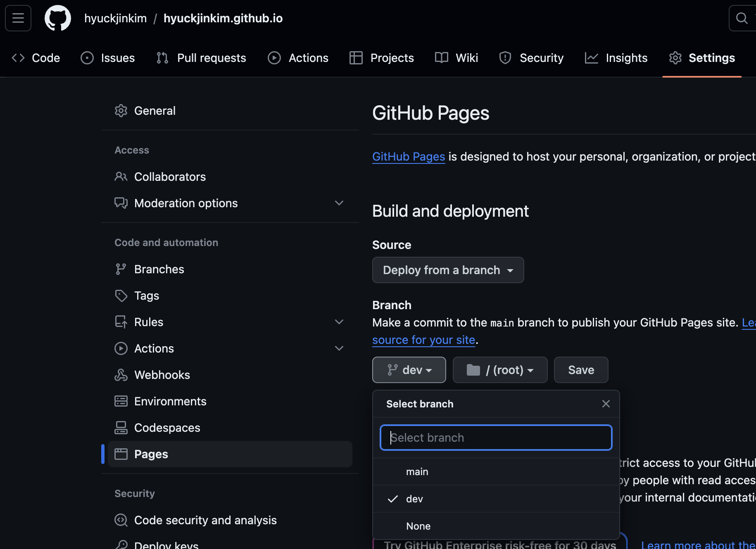
Task: Open the GitHub Pages documentation link
Action: click(x=409, y=157)
